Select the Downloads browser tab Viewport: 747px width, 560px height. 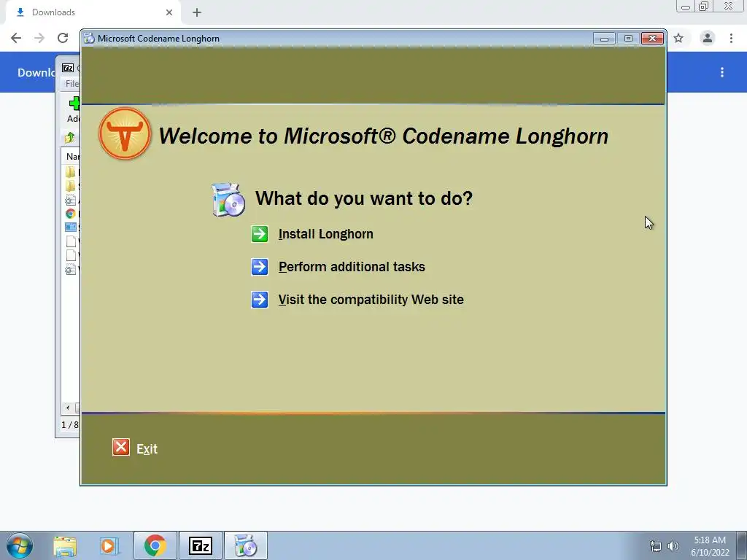point(93,12)
